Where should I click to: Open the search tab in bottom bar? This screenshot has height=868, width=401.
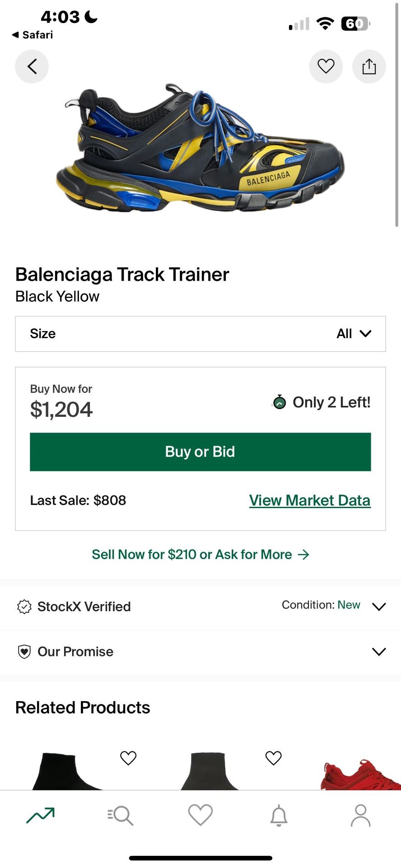(120, 815)
